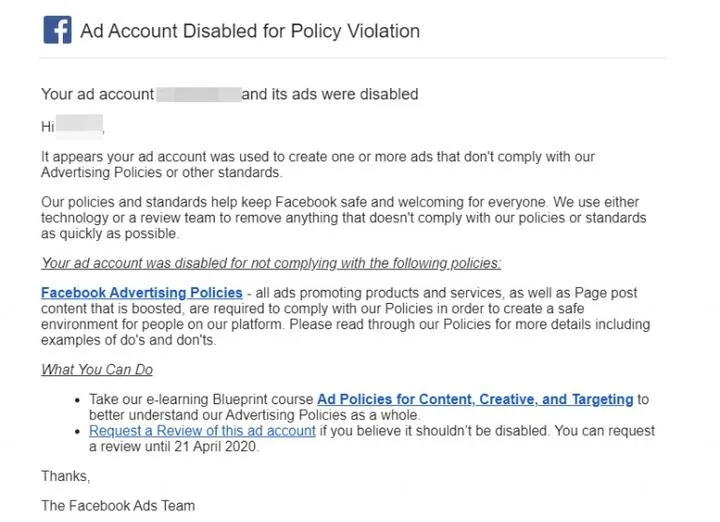Image resolution: width=720 pixels, height=522 pixels.
Task: Click the 'What You Can Do' heading
Action: pyautogui.click(x=97, y=370)
